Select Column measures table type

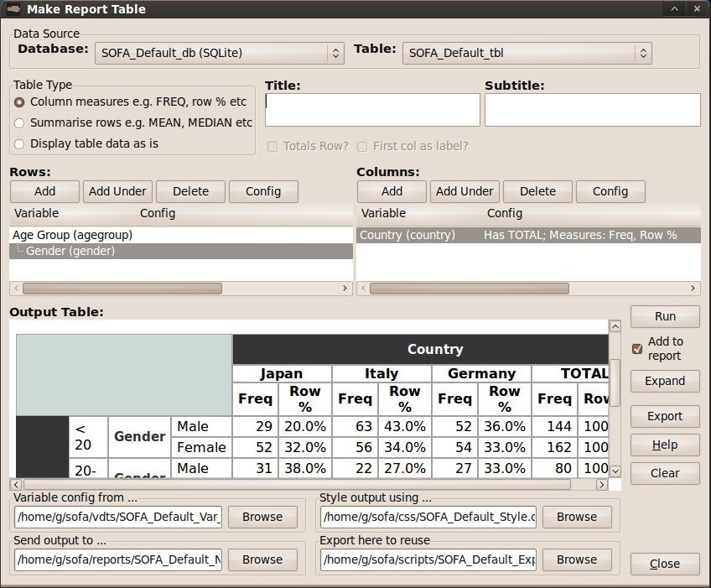coord(19,101)
